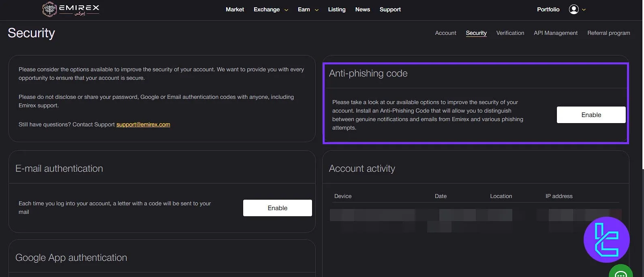Select the Security tab
Viewport: 644px width, 277px height.
point(476,33)
